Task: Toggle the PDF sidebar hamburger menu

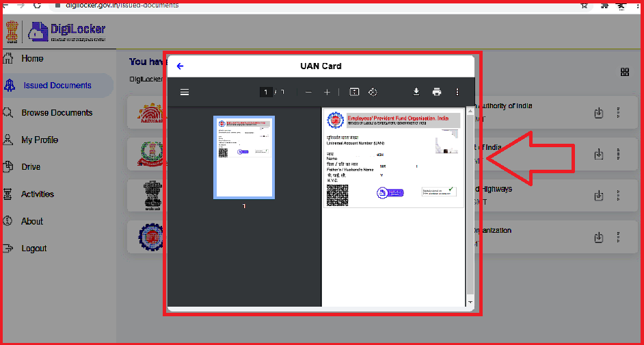Action: pos(184,92)
